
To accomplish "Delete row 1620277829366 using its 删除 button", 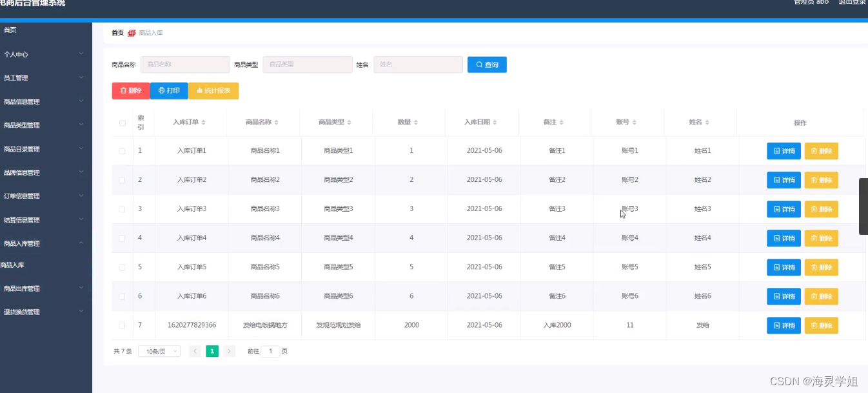I will (x=822, y=325).
